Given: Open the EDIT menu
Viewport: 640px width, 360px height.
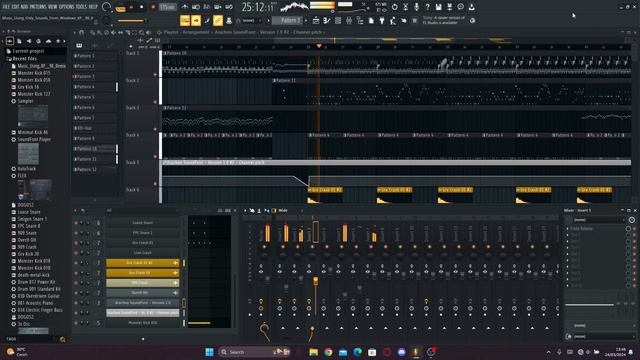Looking at the screenshot, I should coord(15,7).
